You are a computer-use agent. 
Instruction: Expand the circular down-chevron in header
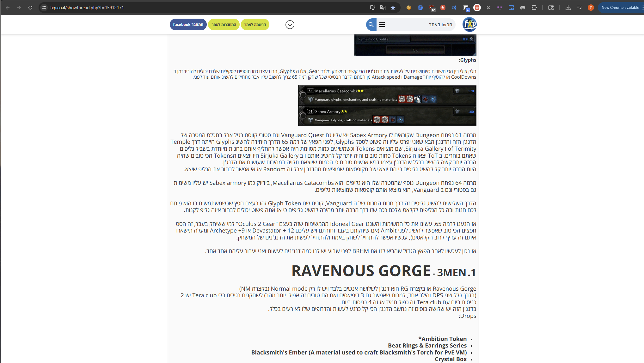tap(290, 25)
